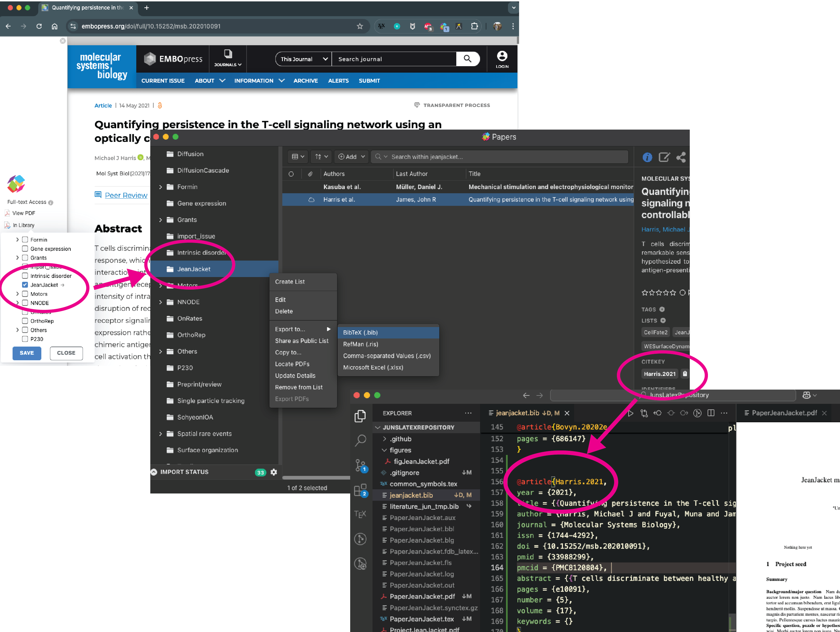Expand the Grants folder in Papers sidebar
Viewport: 840px width, 632px height.
tap(160, 220)
